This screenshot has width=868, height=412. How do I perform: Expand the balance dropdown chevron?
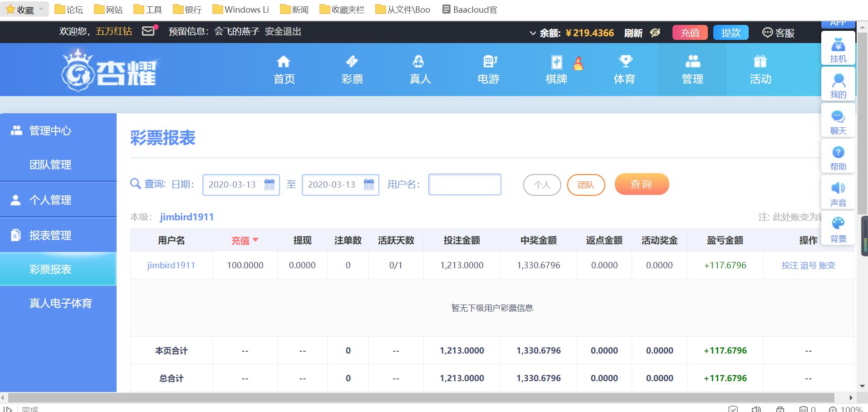533,33
